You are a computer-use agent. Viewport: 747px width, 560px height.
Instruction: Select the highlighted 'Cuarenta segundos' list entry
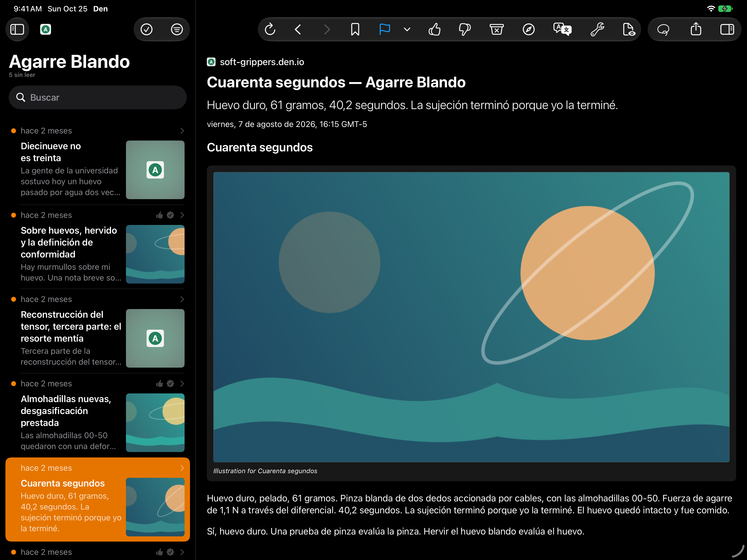(x=98, y=499)
